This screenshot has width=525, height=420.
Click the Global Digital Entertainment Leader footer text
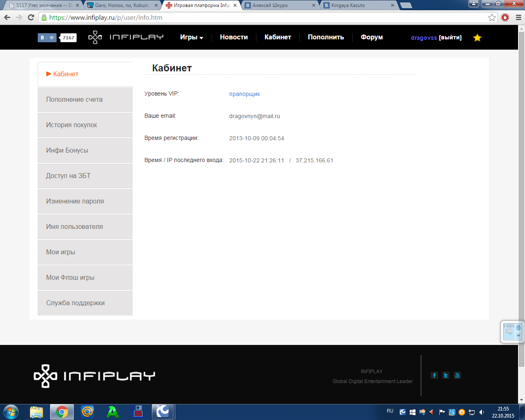373,381
